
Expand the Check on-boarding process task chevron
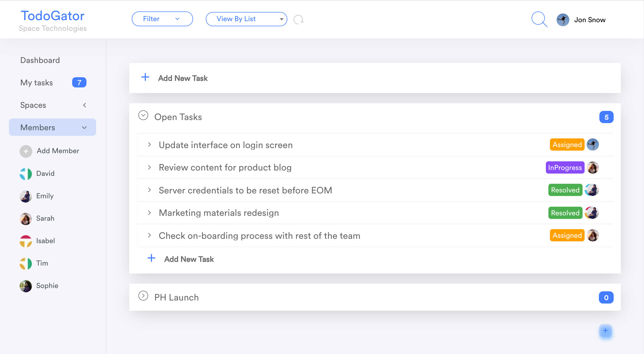(x=150, y=235)
